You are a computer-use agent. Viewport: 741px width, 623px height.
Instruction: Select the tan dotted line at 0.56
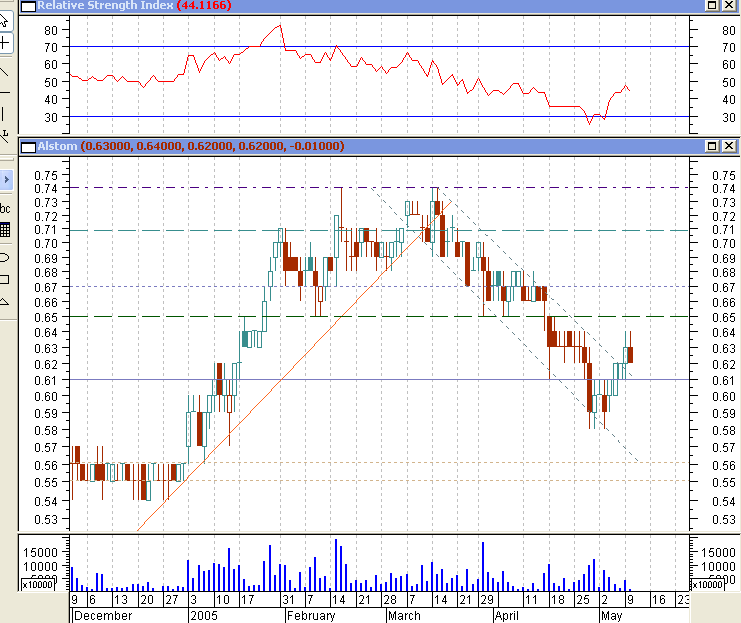[x=378, y=463]
